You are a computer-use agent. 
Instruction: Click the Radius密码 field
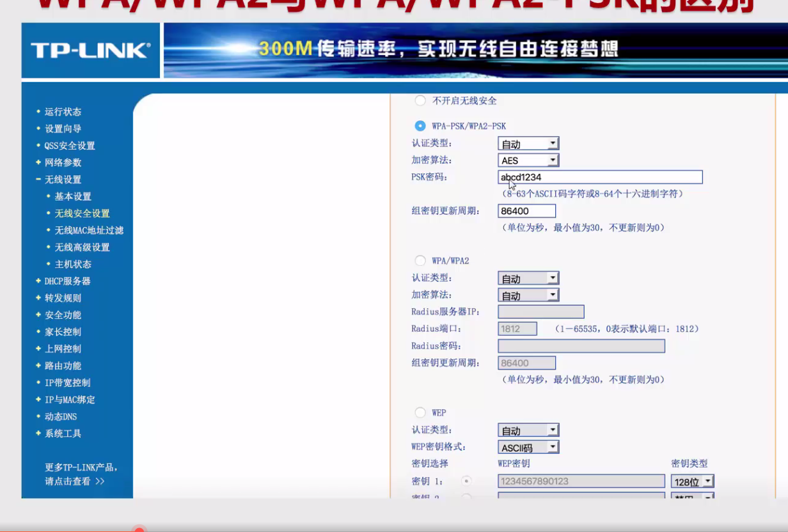tap(581, 346)
